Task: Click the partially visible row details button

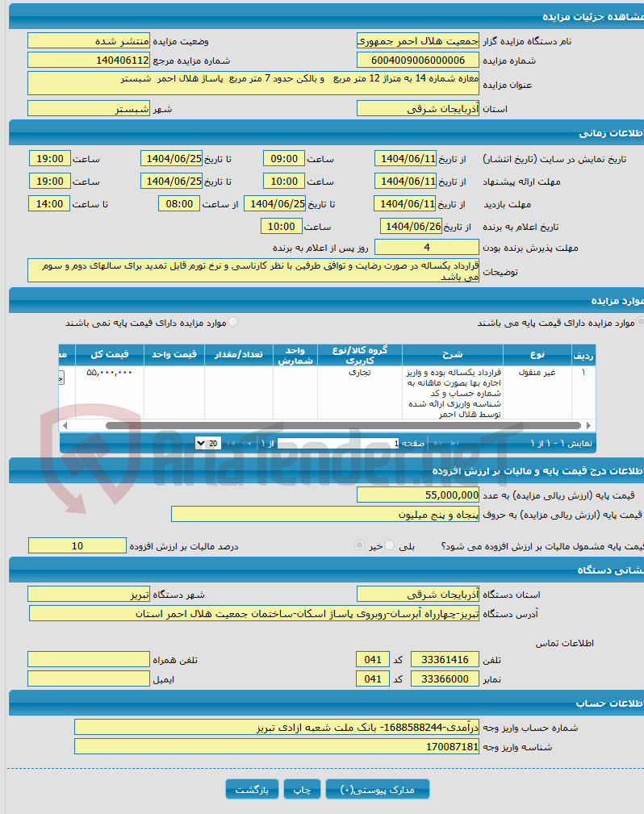Action: 61,378
